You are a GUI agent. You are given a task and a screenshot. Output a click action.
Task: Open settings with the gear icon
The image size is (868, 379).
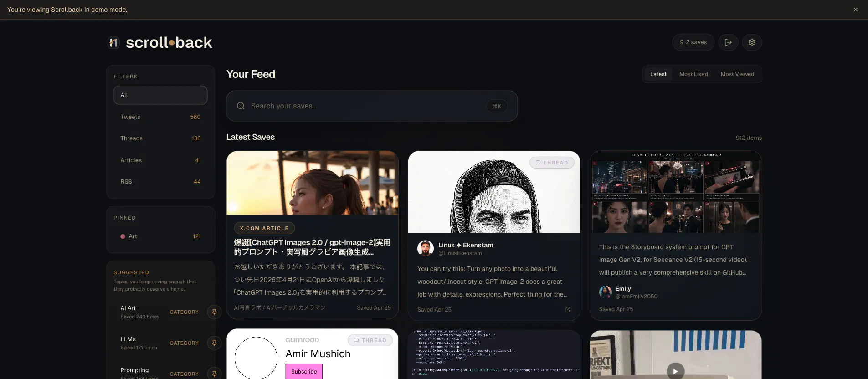coord(752,42)
